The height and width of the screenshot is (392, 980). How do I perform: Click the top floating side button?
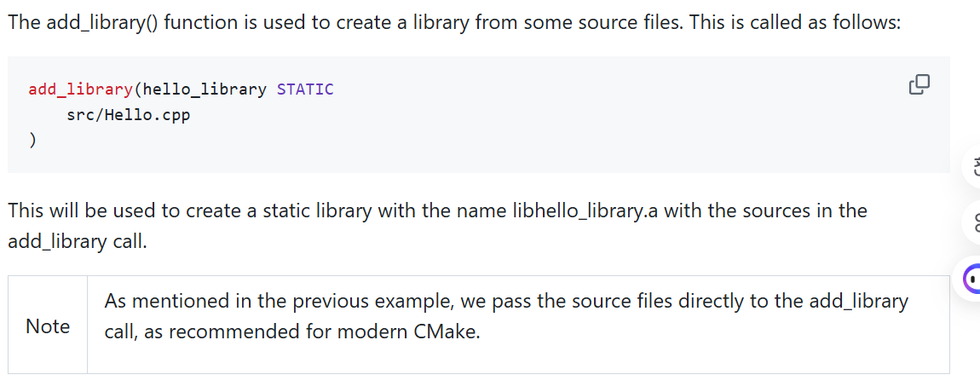coord(974,166)
